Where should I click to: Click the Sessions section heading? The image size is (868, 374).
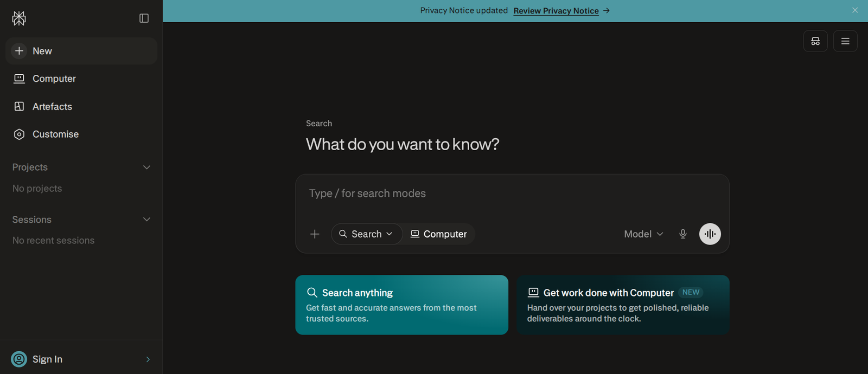tap(32, 220)
